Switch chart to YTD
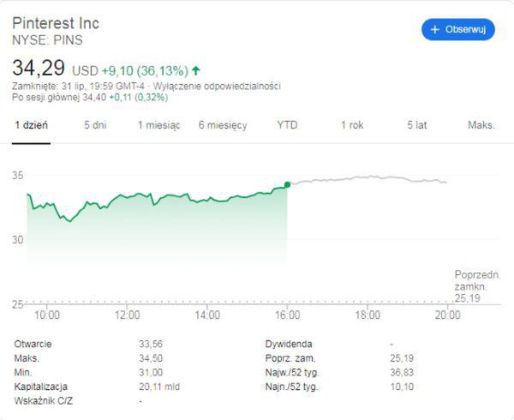Image resolution: width=514 pixels, height=420 pixels. pyautogui.click(x=287, y=125)
